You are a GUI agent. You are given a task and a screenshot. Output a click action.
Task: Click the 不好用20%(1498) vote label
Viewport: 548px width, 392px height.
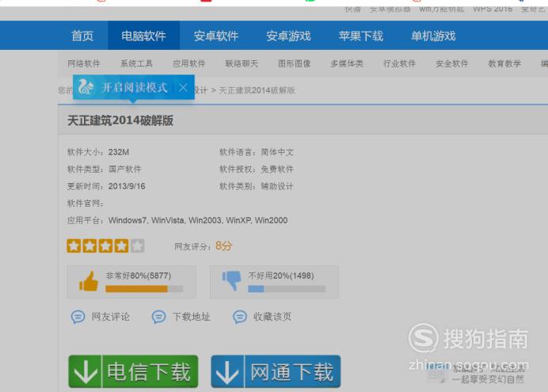coord(281,276)
